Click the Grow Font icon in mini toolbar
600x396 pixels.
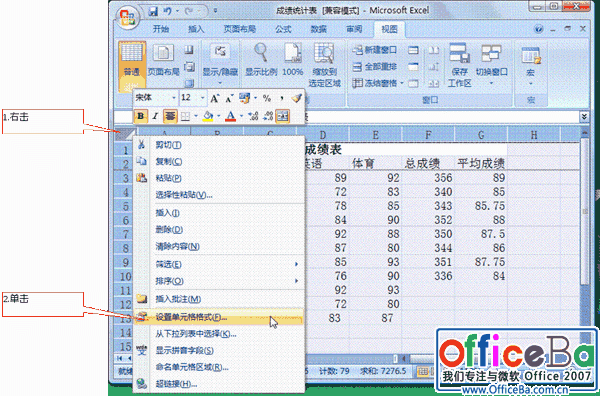(214, 98)
